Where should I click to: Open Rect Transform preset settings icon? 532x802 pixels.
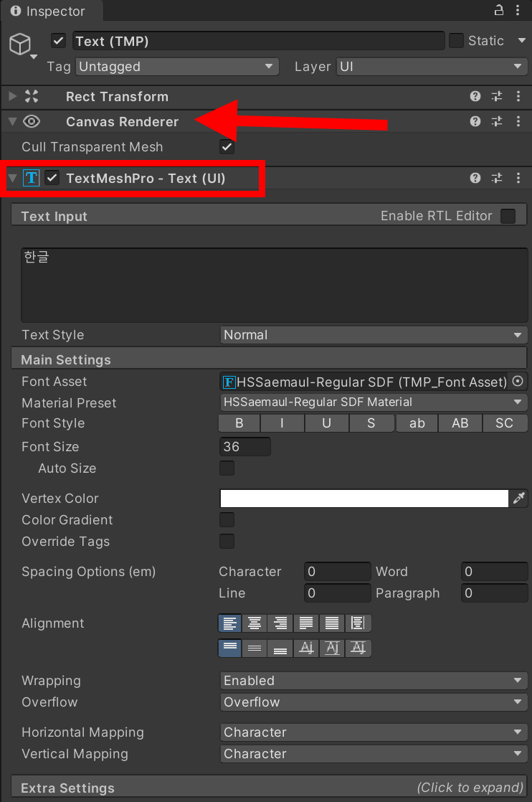click(x=497, y=96)
